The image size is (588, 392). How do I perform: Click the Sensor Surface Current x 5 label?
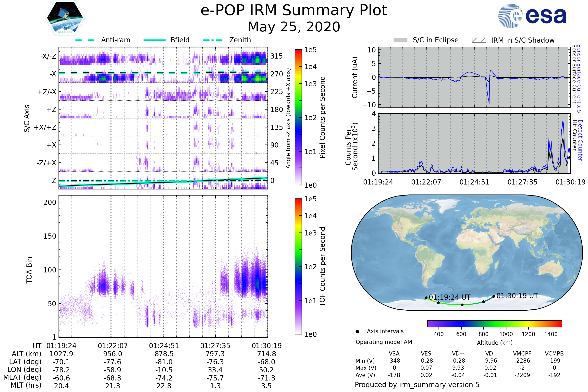579,78
